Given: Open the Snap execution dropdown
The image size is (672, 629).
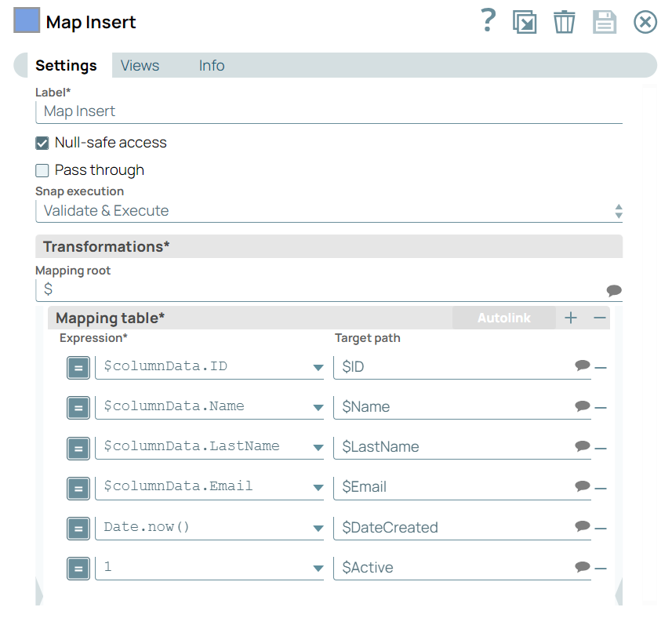Looking at the screenshot, I should (329, 211).
